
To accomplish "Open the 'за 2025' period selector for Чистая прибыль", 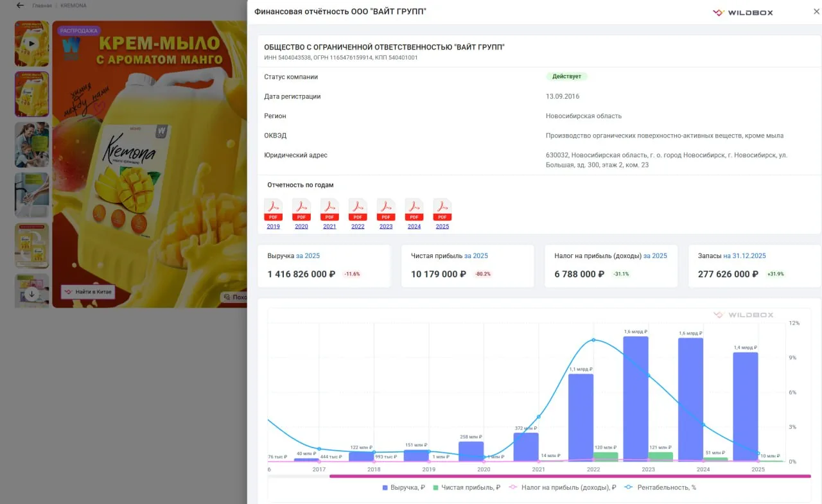I will point(476,256).
